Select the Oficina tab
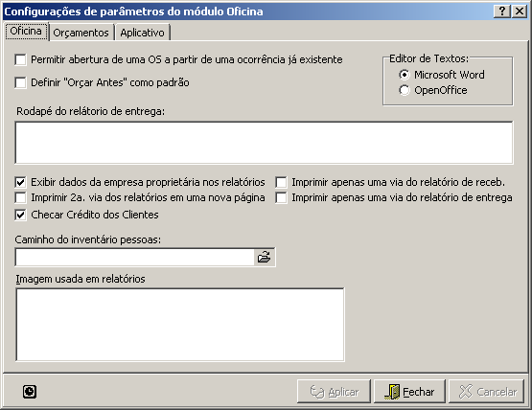 pyautogui.click(x=26, y=32)
